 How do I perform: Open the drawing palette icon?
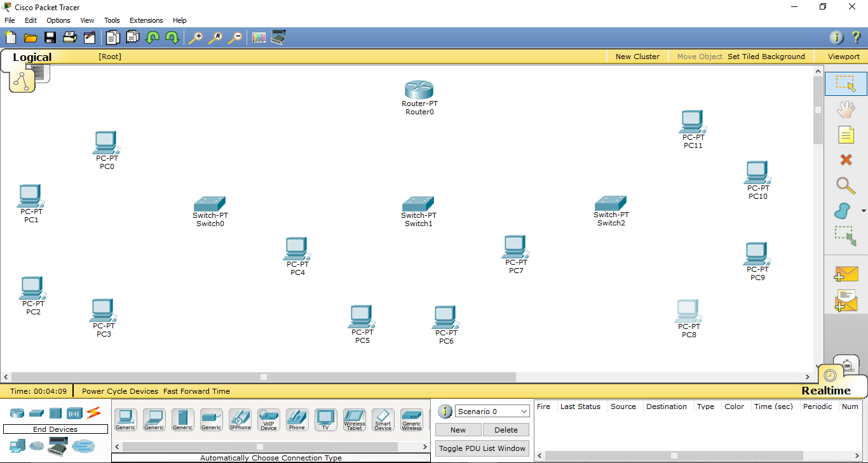pyautogui.click(x=259, y=37)
